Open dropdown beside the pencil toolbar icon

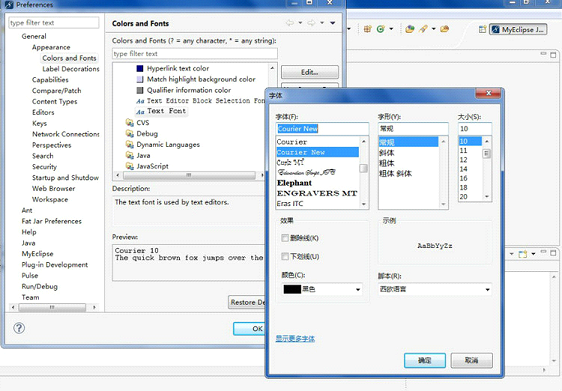[433, 29]
